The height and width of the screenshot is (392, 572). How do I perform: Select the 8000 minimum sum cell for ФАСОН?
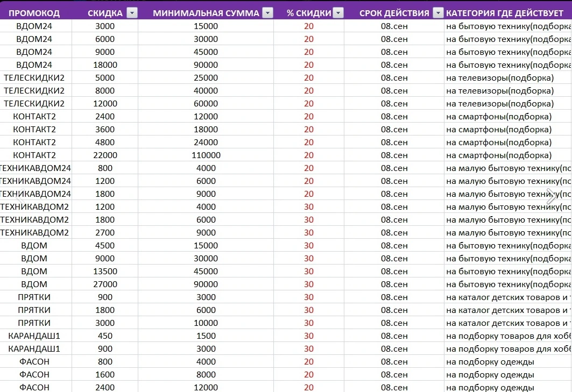206,375
